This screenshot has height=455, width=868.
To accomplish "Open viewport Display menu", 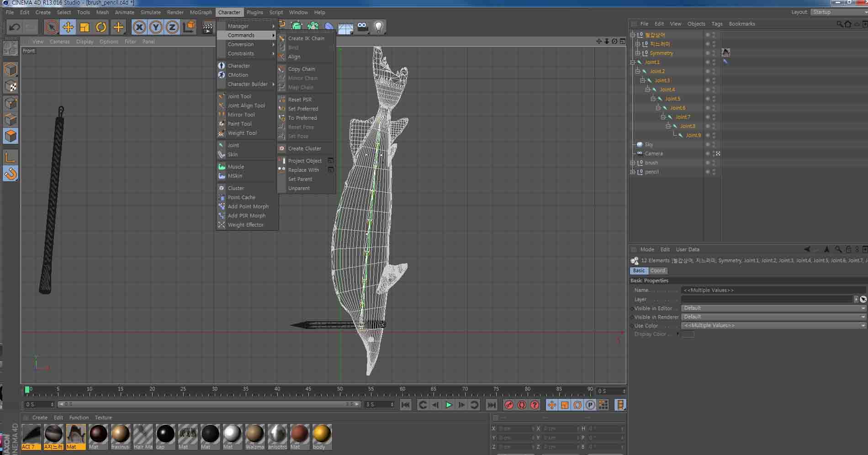I will point(85,42).
